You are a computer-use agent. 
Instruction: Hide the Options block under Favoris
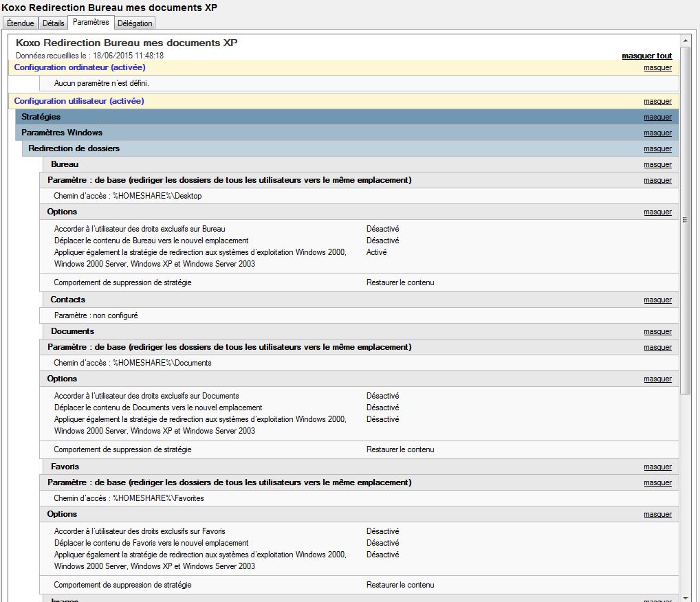click(x=657, y=515)
